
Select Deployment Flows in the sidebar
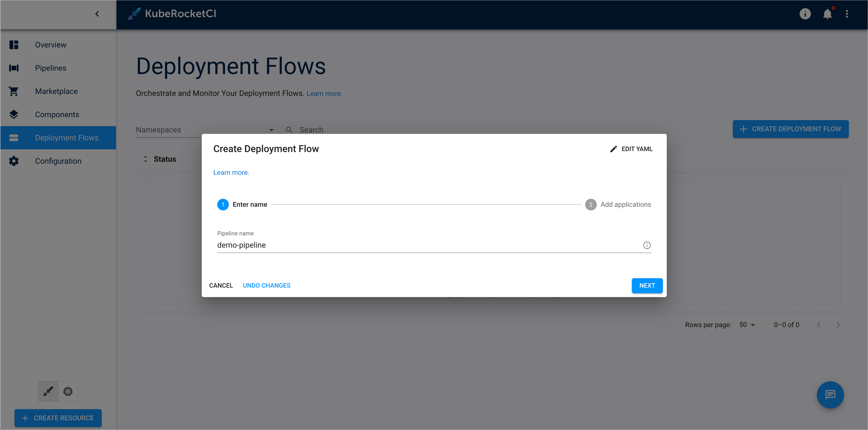tap(67, 137)
